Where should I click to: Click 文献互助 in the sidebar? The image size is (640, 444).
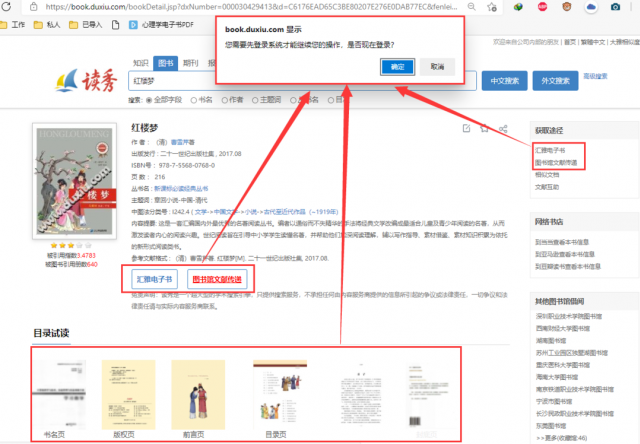point(547,187)
